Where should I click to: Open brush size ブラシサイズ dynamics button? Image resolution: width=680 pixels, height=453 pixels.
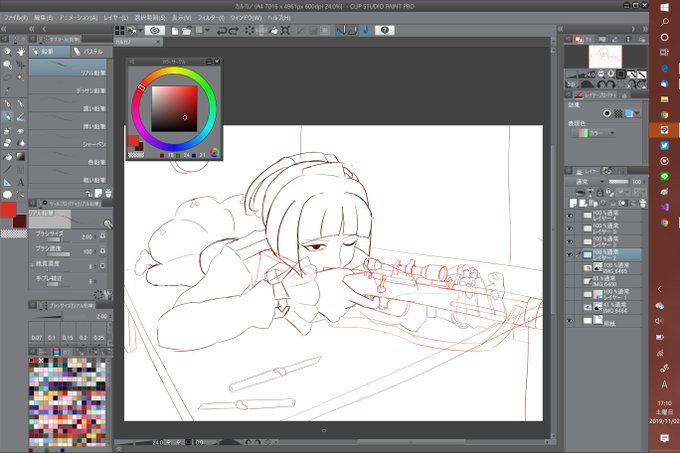[103, 236]
